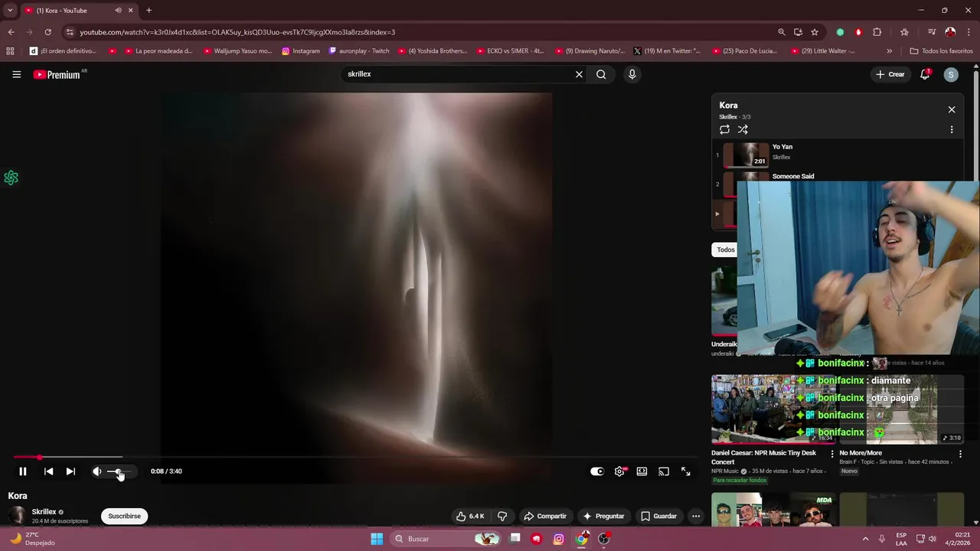Viewport: 980px width, 551px height.
Task: Toggle playlist shuffle
Action: click(743, 129)
